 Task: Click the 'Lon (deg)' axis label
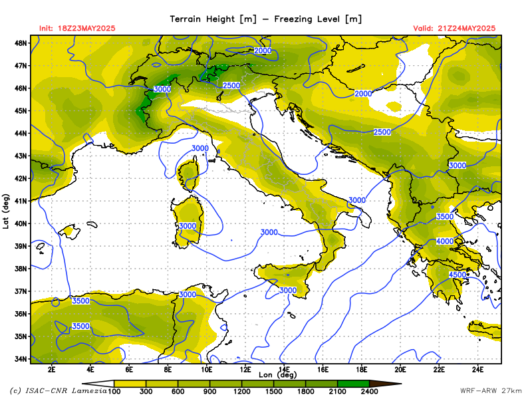click(x=278, y=374)
